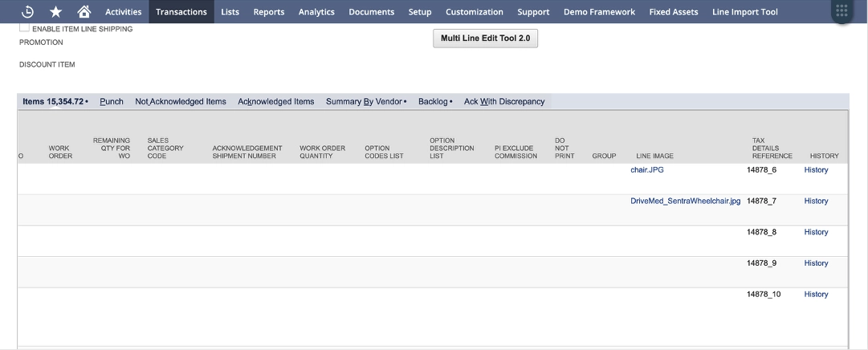
Task: Open the chair.JPG line image link
Action: [647, 170]
